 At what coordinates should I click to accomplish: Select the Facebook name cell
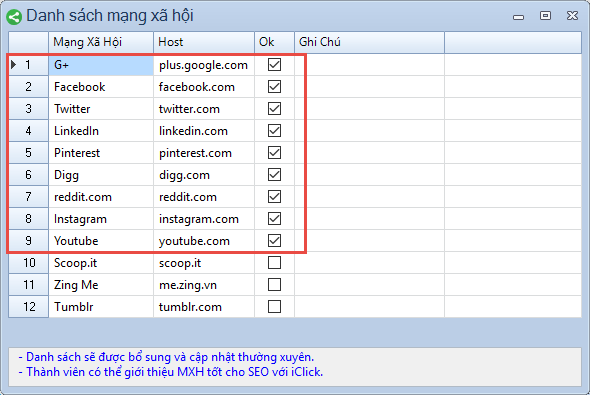[x=101, y=87]
